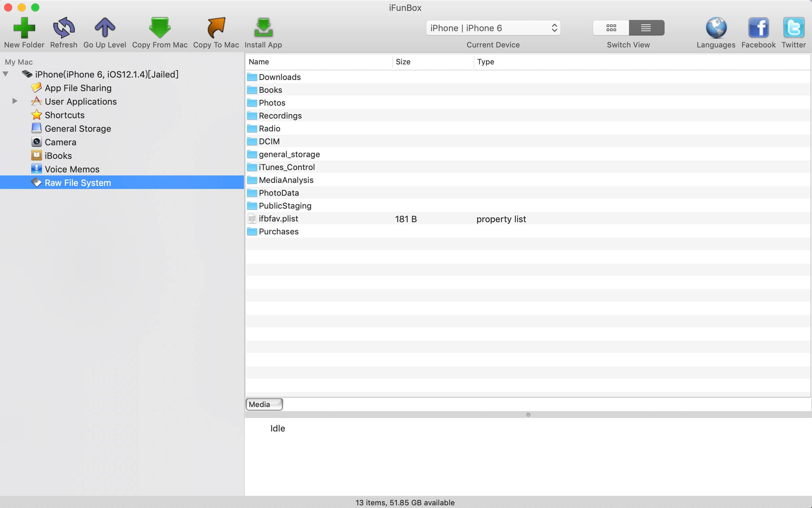Click the DCIM folder icon

pyautogui.click(x=252, y=141)
